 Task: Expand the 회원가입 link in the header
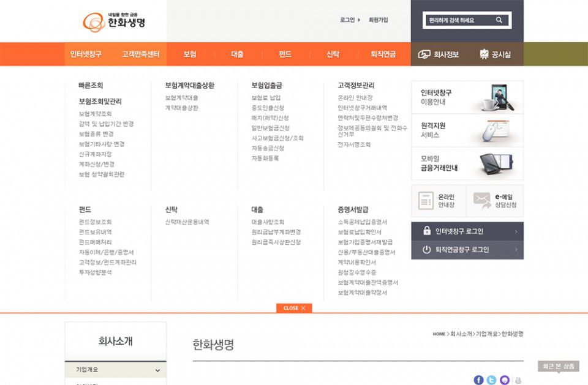tap(378, 20)
